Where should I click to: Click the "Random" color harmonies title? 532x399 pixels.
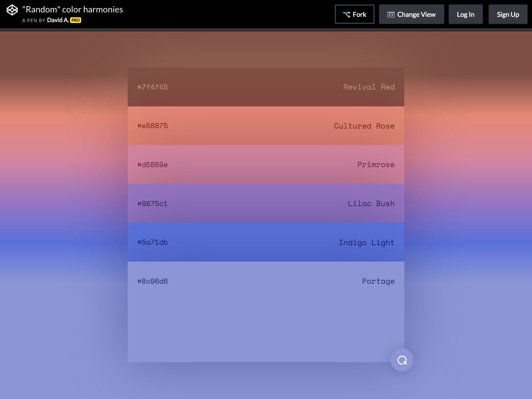point(73,9)
